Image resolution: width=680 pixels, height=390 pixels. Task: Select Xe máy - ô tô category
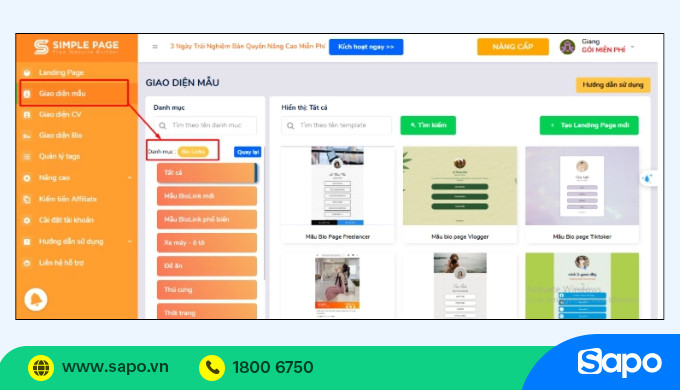(x=207, y=243)
